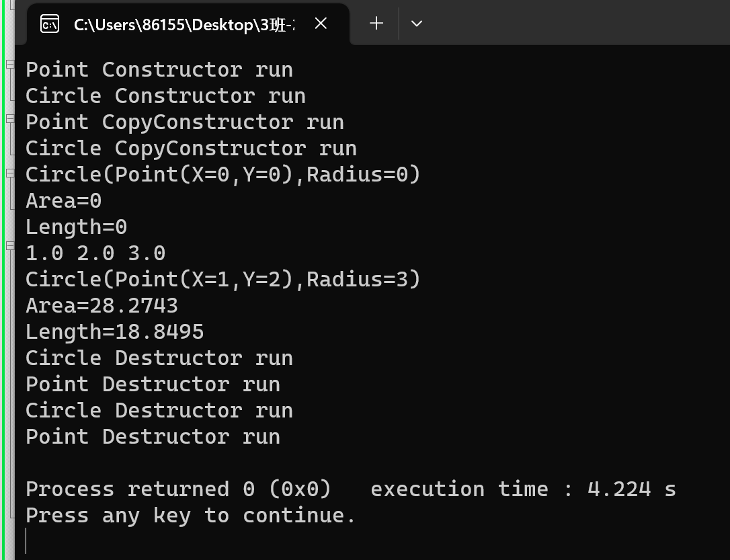
Task: Select the C:\Users\86155\Desktop terminal tab
Action: pyautogui.click(x=183, y=24)
